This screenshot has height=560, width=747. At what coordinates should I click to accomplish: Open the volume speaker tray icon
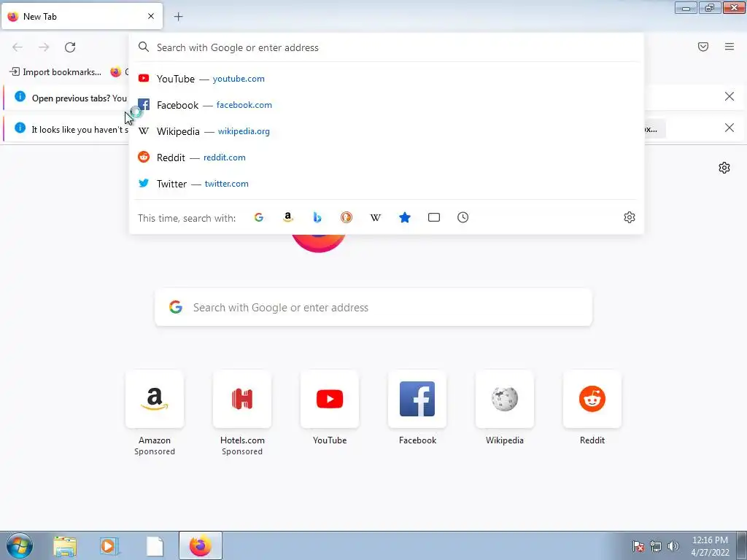[673, 546]
